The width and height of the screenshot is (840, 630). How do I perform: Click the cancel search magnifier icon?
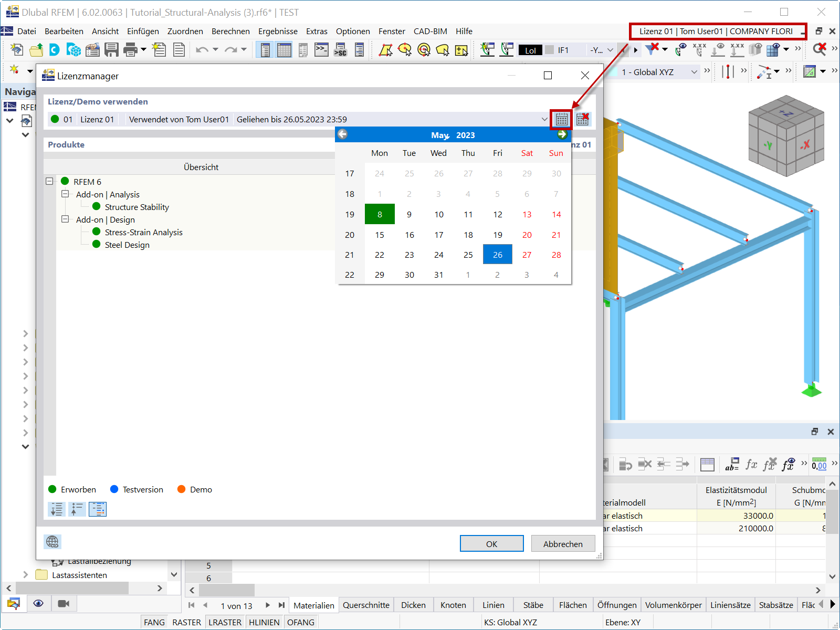pyautogui.click(x=820, y=49)
